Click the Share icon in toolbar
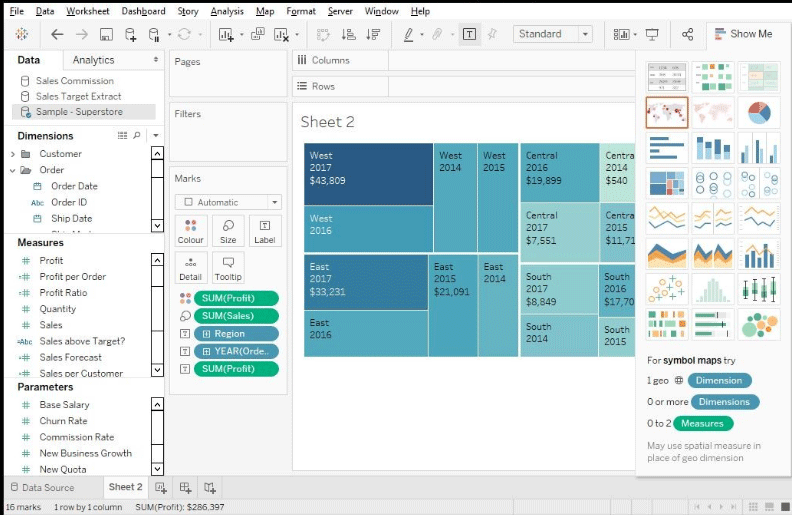Image resolution: width=792 pixels, height=515 pixels. pos(687,34)
